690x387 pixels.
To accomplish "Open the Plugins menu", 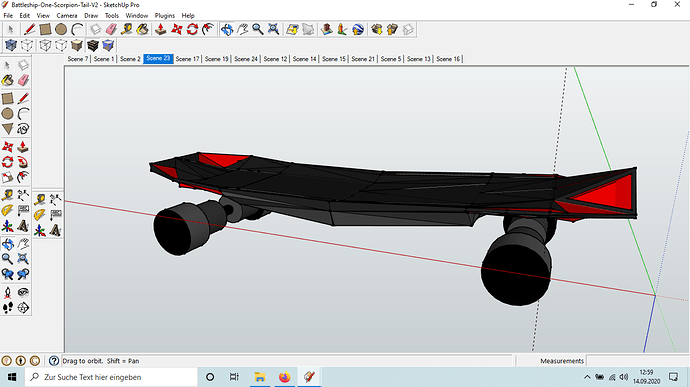I will tap(165, 15).
